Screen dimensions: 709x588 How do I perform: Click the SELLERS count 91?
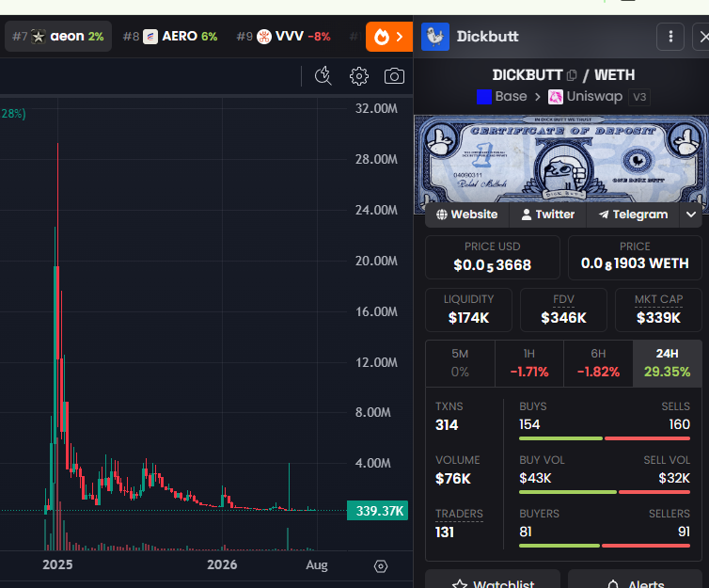(x=685, y=532)
